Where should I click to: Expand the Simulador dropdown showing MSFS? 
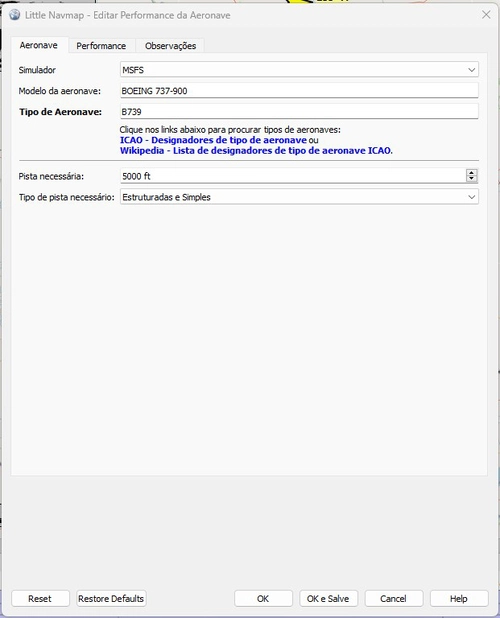click(x=299, y=70)
